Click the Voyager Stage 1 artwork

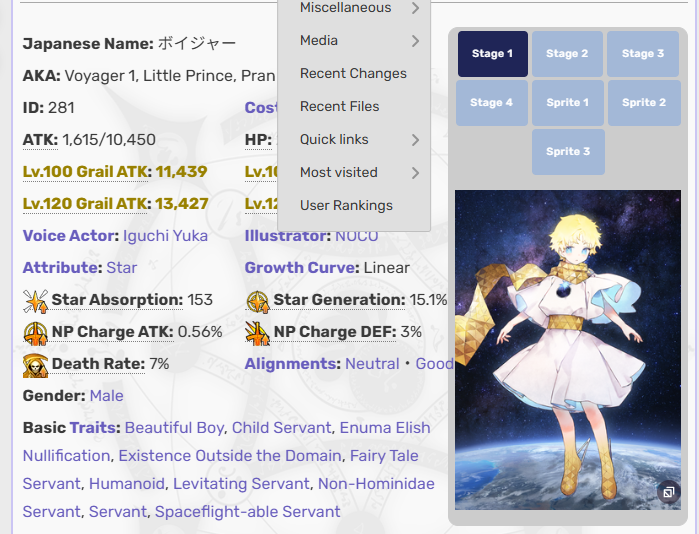[567, 340]
